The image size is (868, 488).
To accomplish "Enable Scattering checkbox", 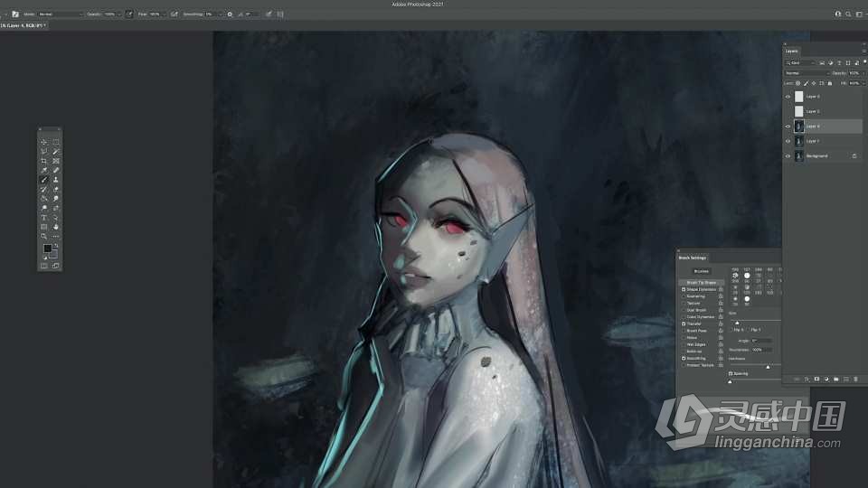I will point(684,296).
